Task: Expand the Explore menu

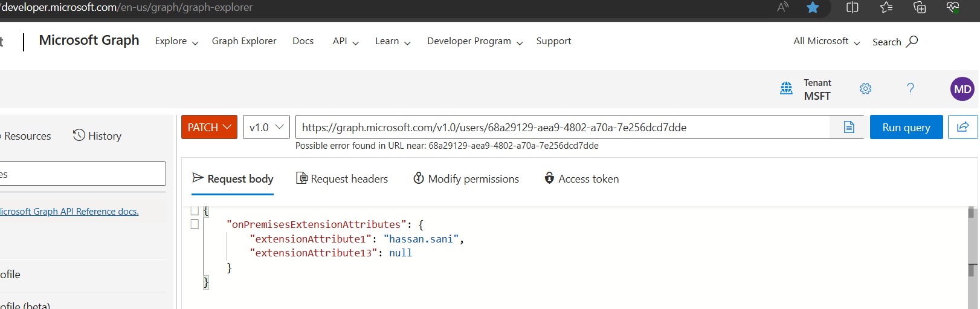Action: pyautogui.click(x=176, y=41)
